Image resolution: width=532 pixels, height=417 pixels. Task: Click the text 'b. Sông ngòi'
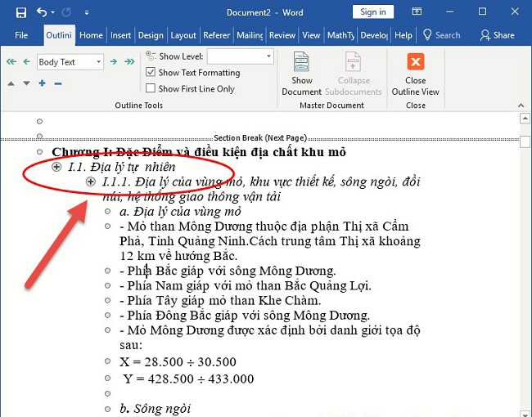(x=155, y=409)
